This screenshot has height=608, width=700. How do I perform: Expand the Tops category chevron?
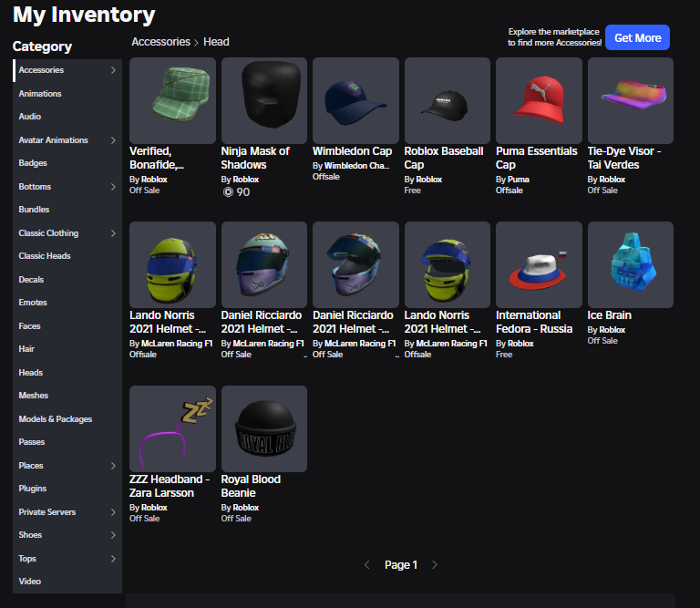[113, 559]
